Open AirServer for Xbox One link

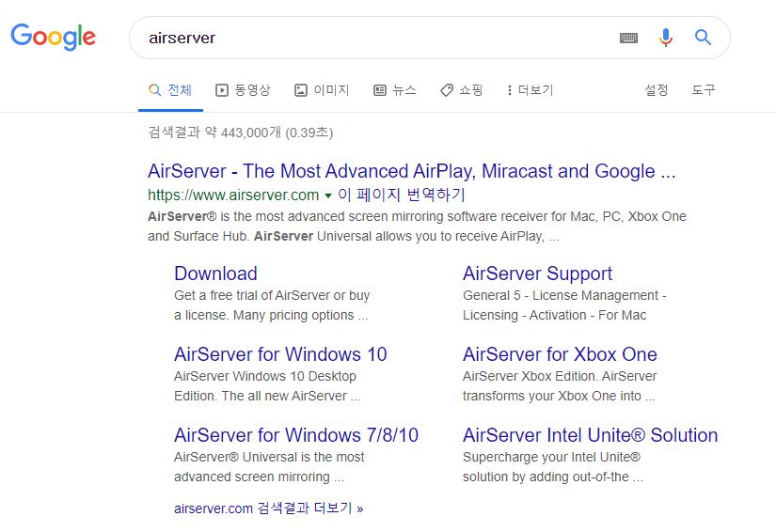[560, 354]
